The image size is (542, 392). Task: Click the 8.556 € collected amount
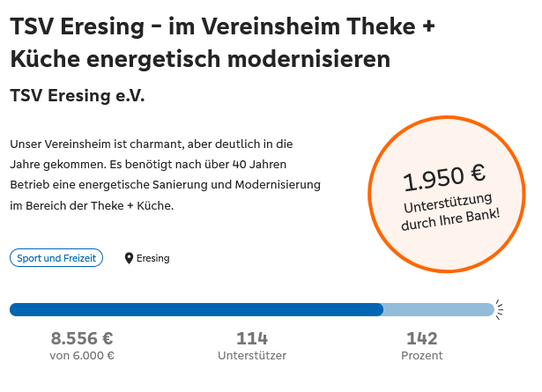pyautogui.click(x=82, y=338)
